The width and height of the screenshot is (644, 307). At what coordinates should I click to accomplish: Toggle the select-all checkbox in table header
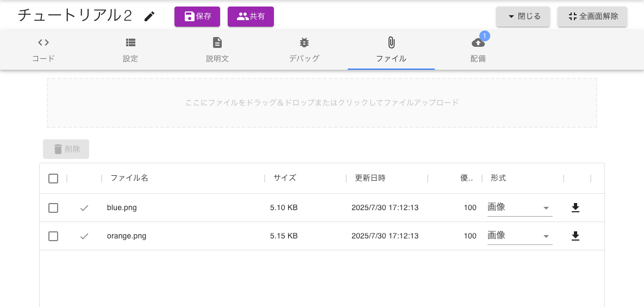pyautogui.click(x=53, y=179)
